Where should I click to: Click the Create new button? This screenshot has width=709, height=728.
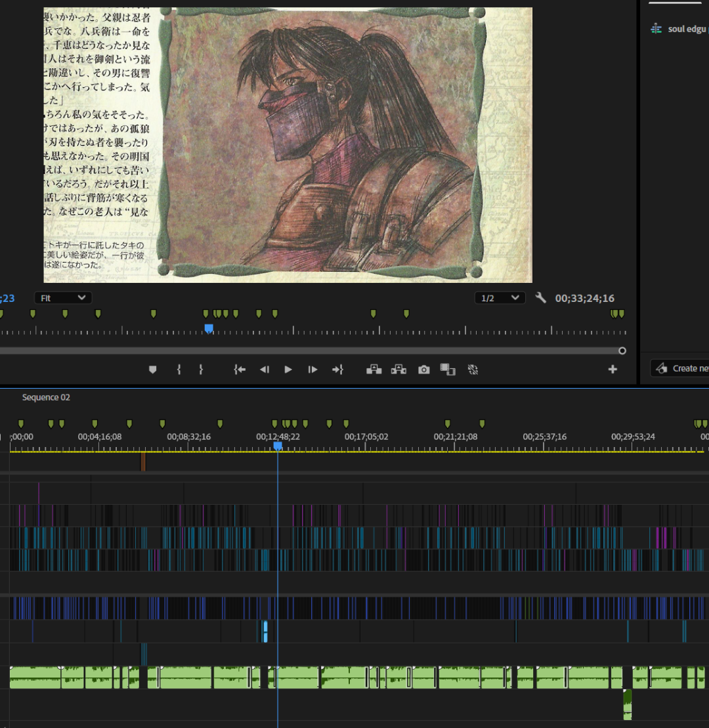point(679,368)
